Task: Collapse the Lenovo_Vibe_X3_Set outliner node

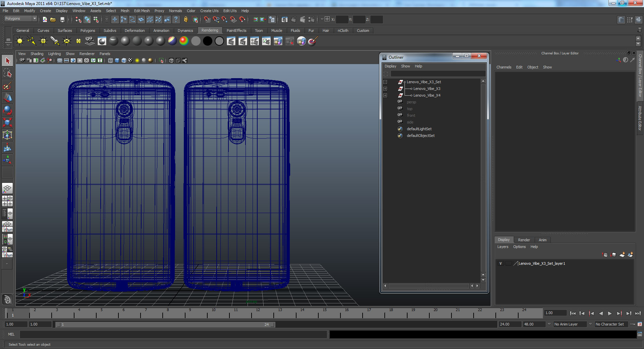Action: point(385,82)
